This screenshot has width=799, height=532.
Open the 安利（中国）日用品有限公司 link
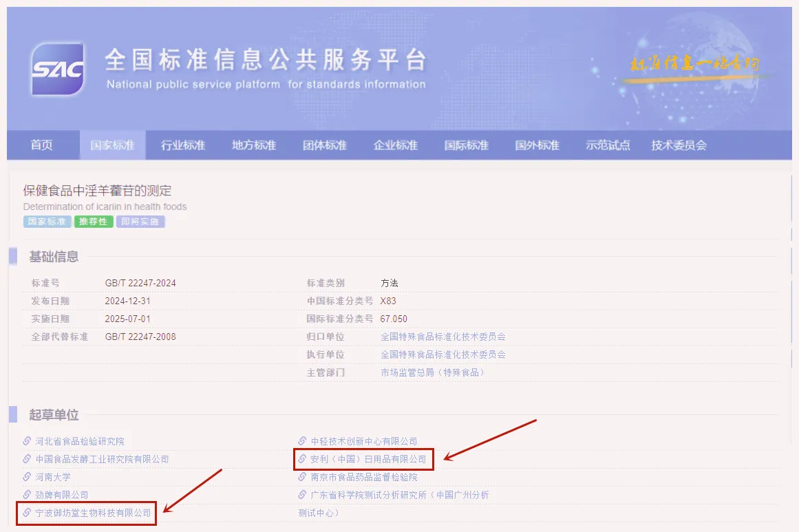coord(368,459)
